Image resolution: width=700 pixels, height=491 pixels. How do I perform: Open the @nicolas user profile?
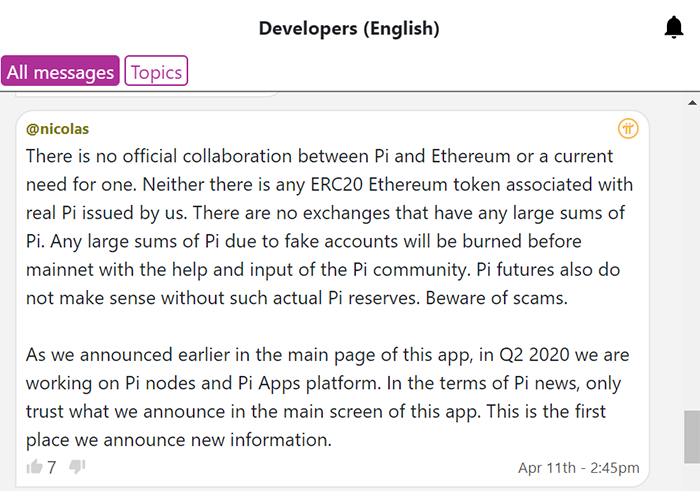coord(57,129)
